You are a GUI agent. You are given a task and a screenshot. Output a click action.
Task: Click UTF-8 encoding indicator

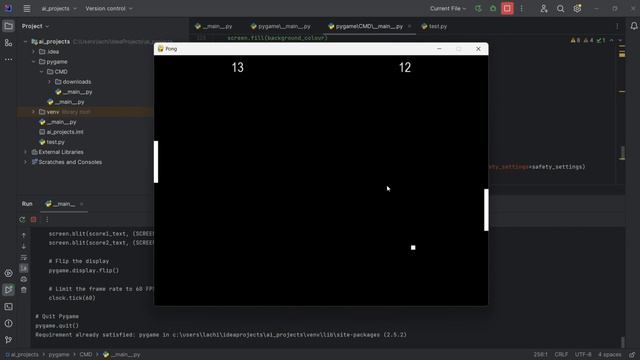583,355
